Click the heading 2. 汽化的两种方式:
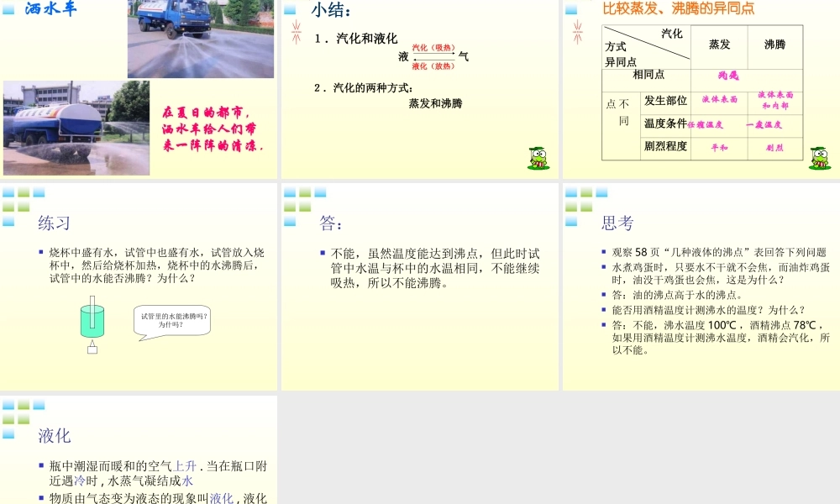 (x=364, y=88)
